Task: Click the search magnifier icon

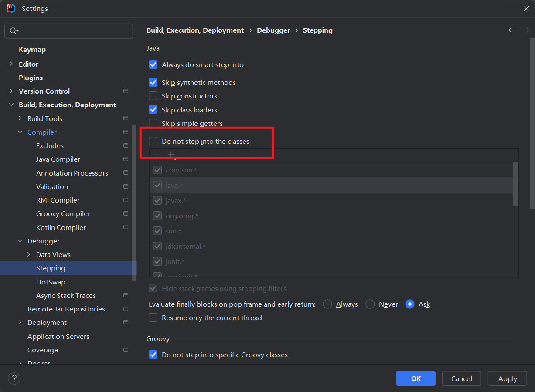Action: (x=14, y=31)
